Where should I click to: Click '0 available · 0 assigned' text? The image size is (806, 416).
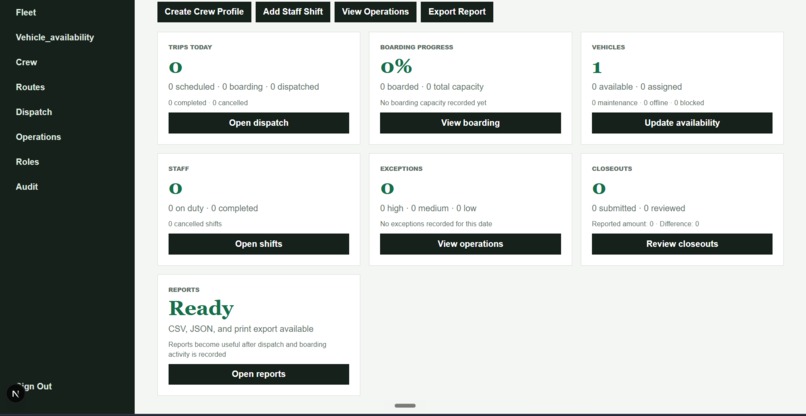tap(637, 87)
